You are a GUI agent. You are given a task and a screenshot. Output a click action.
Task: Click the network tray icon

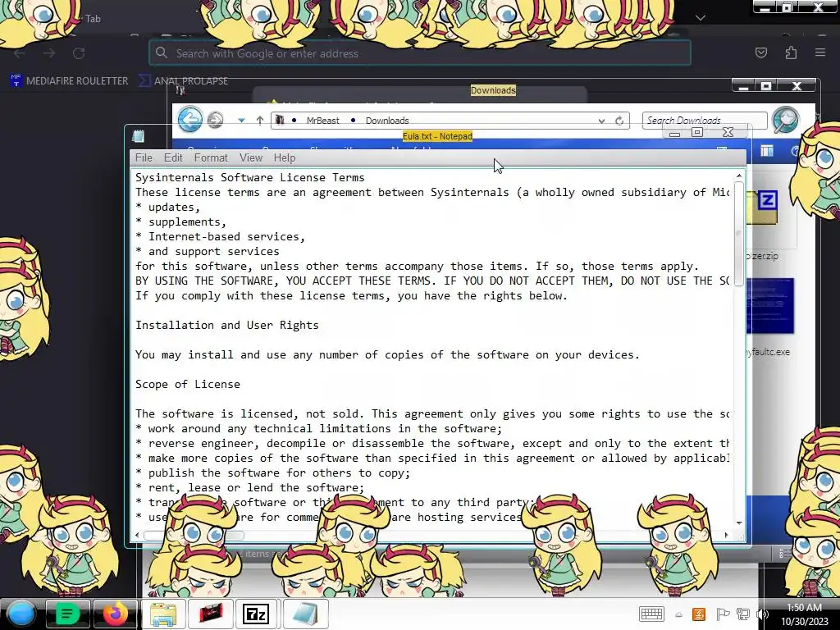[x=743, y=614]
